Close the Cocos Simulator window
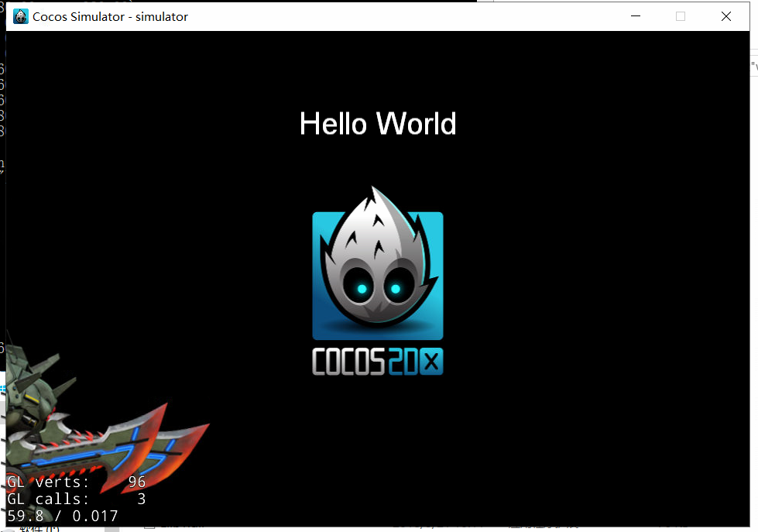 click(x=725, y=16)
